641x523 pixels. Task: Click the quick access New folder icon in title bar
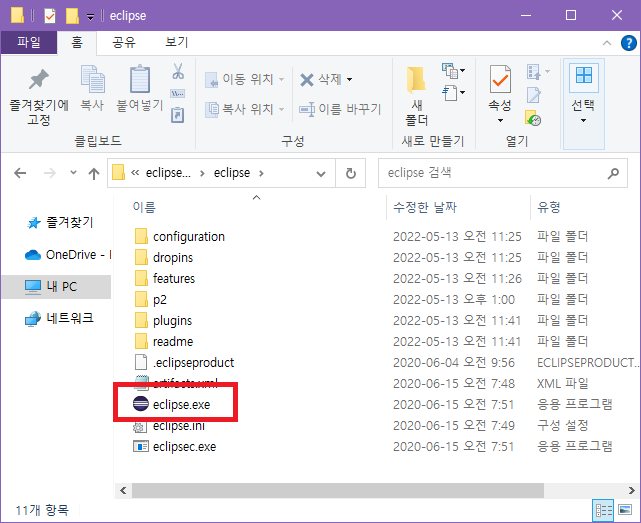click(x=72, y=16)
